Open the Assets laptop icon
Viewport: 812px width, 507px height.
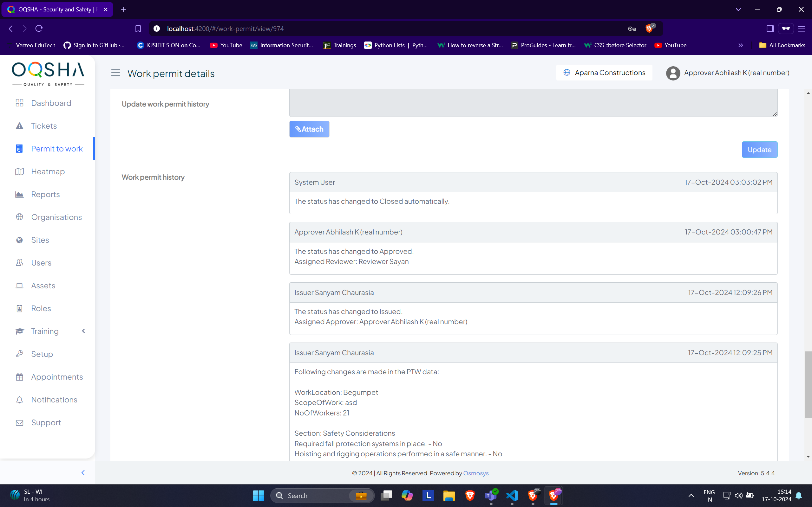pos(19,286)
